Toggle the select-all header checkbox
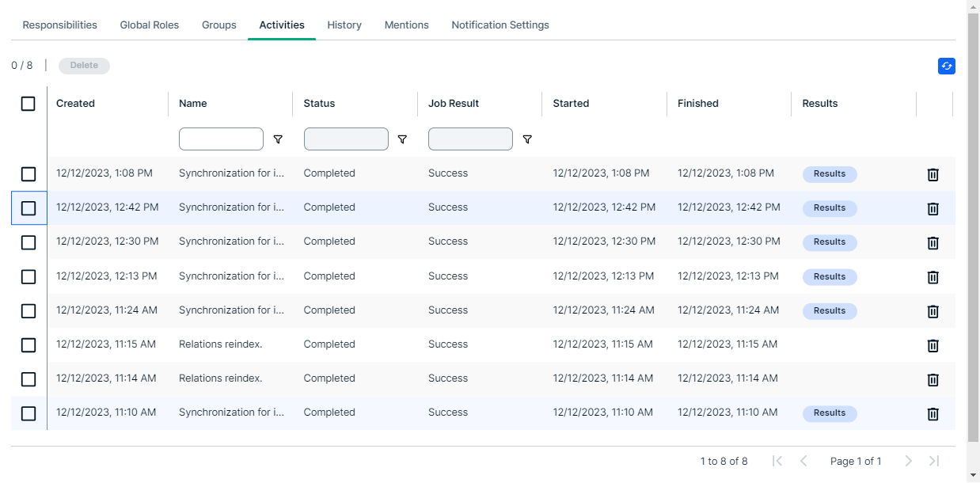Viewport: 980px width, 483px height. pyautogui.click(x=28, y=104)
